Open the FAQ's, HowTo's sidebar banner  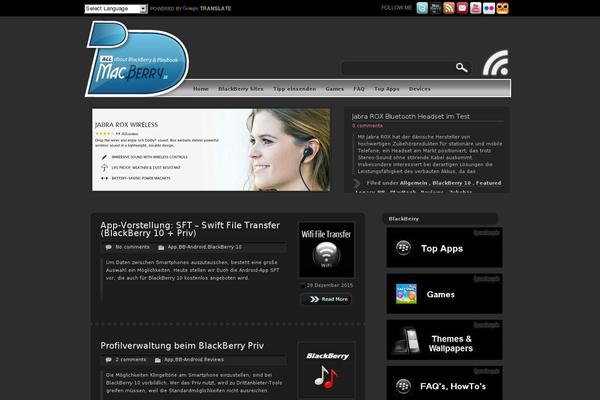pyautogui.click(x=444, y=383)
